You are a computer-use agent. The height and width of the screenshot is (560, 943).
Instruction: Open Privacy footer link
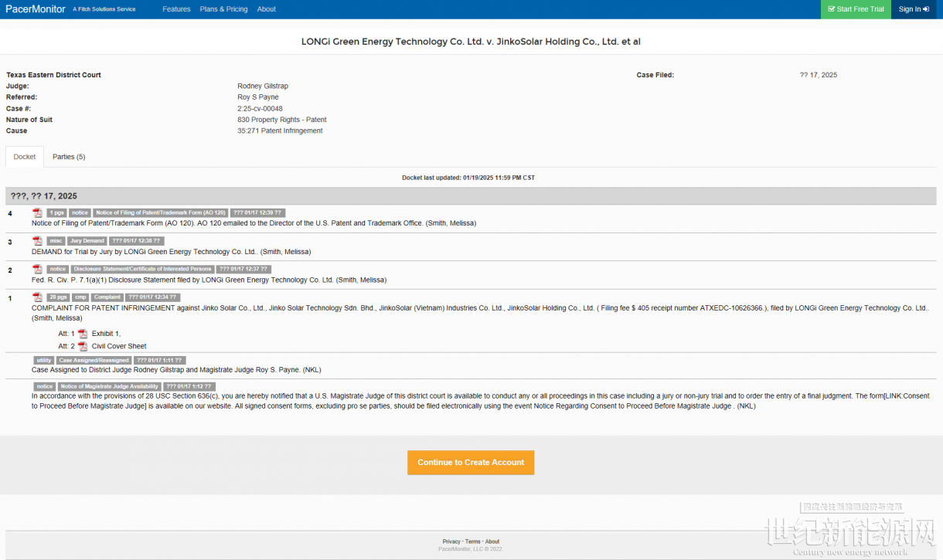pyautogui.click(x=451, y=541)
